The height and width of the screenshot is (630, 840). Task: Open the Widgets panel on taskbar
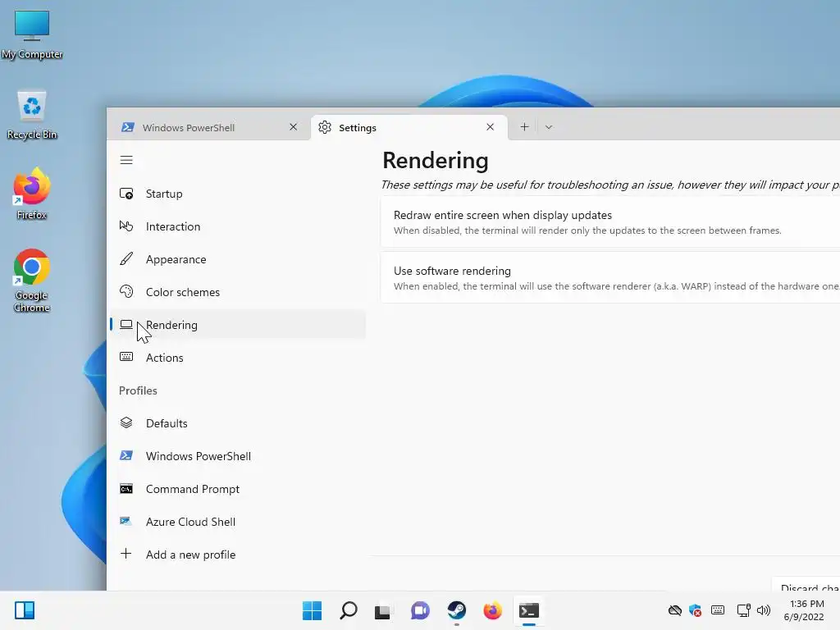tap(25, 610)
